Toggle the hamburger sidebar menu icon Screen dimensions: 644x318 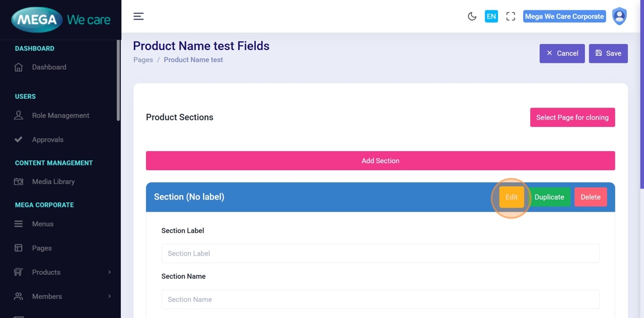click(x=139, y=16)
